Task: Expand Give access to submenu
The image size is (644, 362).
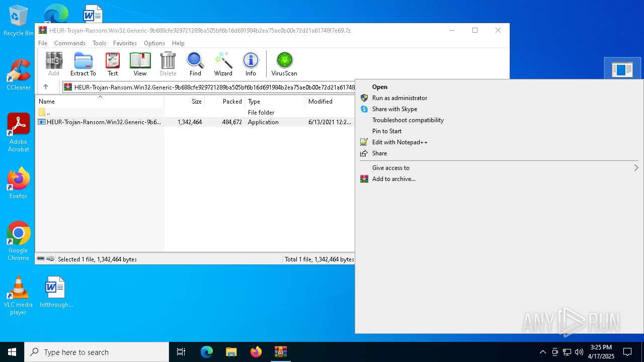Action: point(499,168)
